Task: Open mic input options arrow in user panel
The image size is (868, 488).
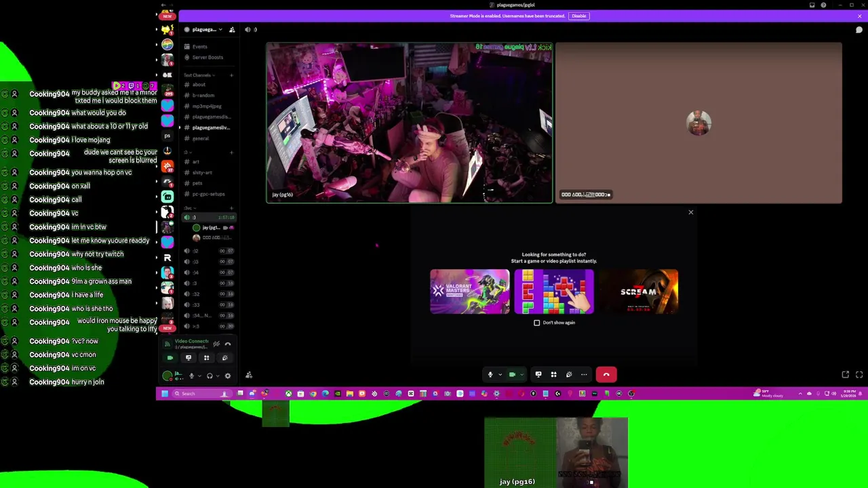Action: click(199, 375)
